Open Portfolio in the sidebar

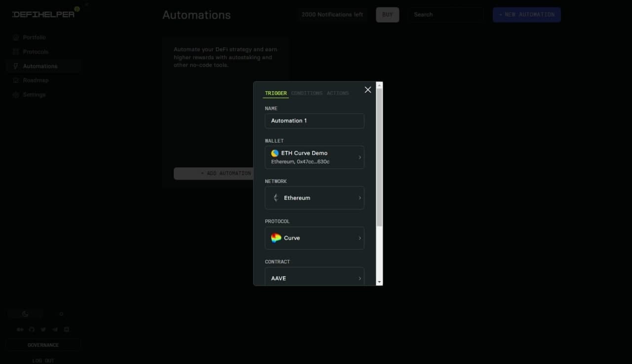click(43, 37)
